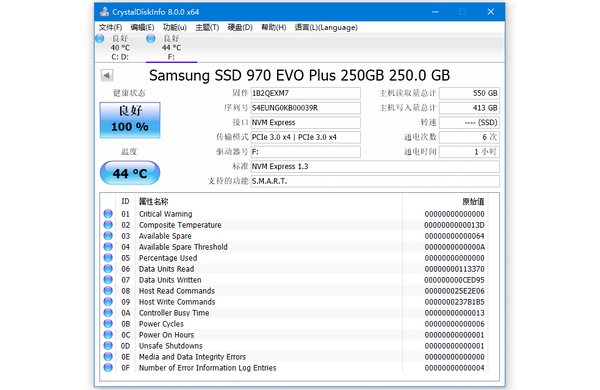
Task: Open the 编辑(E) menu
Action: pyautogui.click(x=142, y=27)
